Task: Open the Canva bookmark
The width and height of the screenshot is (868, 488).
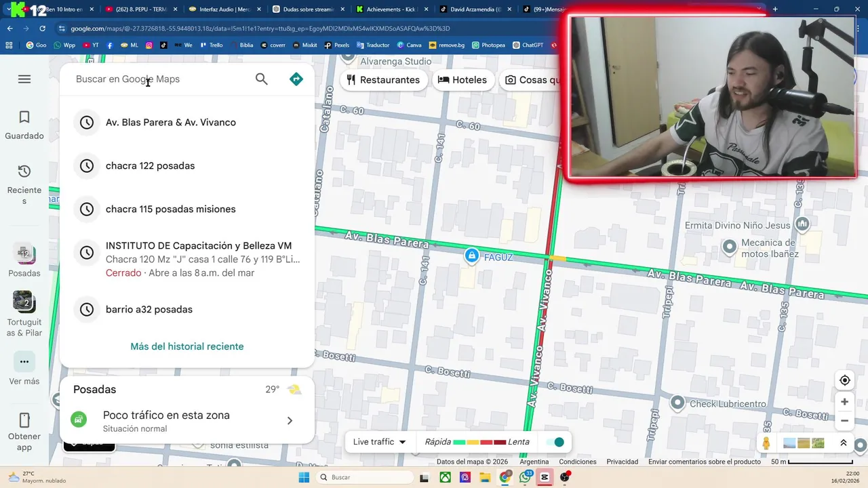Action: pos(409,45)
